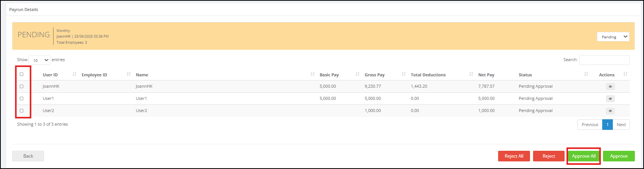The height and width of the screenshot is (169, 644).
Task: Open the Pending status dropdown
Action: [613, 37]
